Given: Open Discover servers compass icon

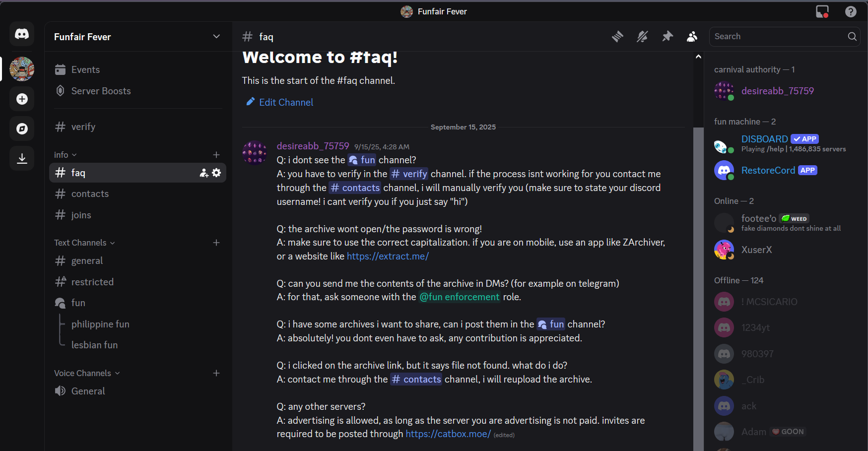Looking at the screenshot, I should pyautogui.click(x=22, y=129).
